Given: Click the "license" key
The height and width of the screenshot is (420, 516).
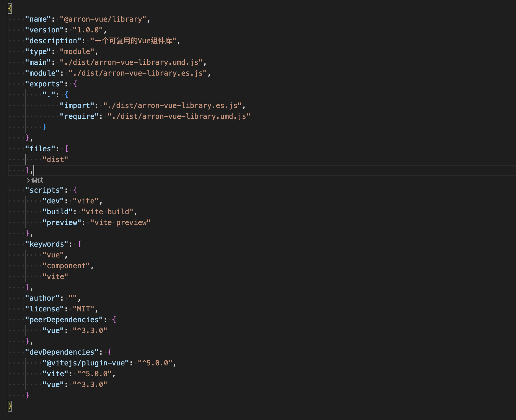Looking at the screenshot, I should pyautogui.click(x=45, y=309).
